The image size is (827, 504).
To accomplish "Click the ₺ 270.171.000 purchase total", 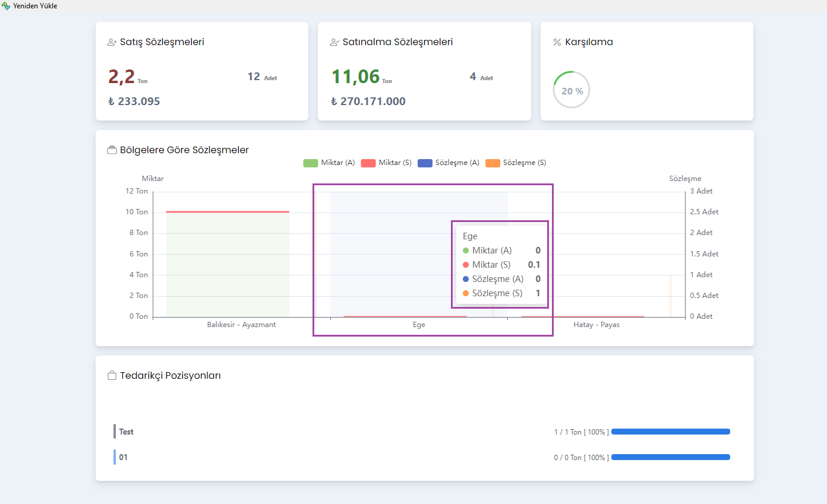I will [368, 102].
